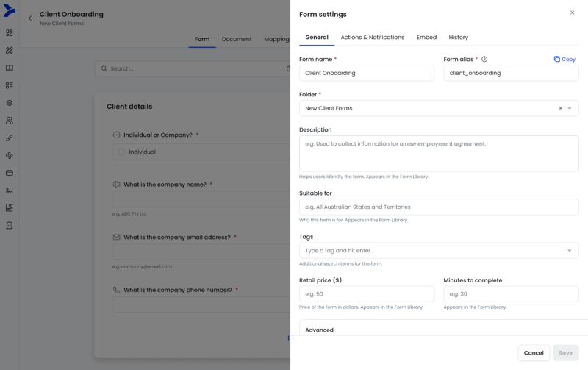Click into the Description text area

[439, 154]
